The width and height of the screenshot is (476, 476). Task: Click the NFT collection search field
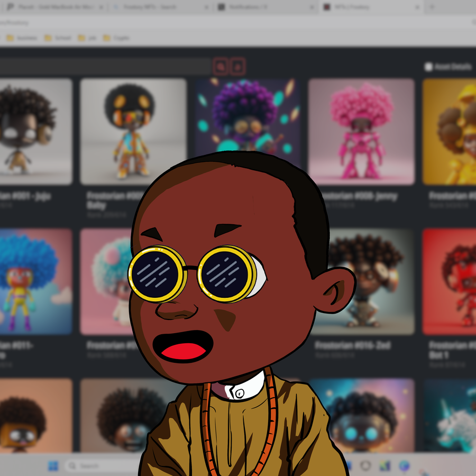pos(106,66)
